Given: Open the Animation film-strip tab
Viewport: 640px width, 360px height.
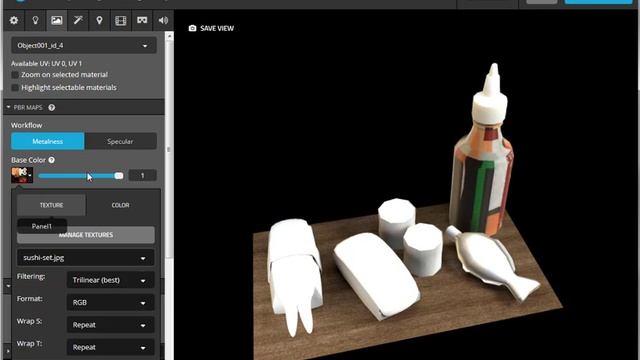Looking at the screenshot, I should point(121,20).
